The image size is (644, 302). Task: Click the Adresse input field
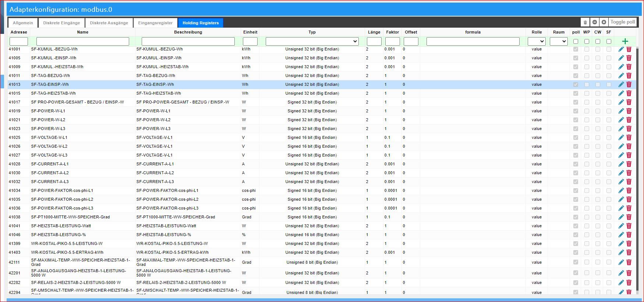point(19,41)
